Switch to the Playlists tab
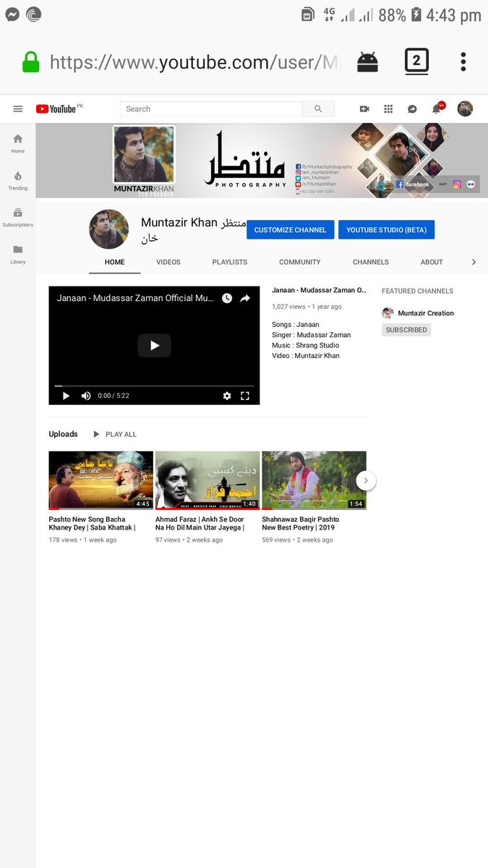 coord(230,262)
